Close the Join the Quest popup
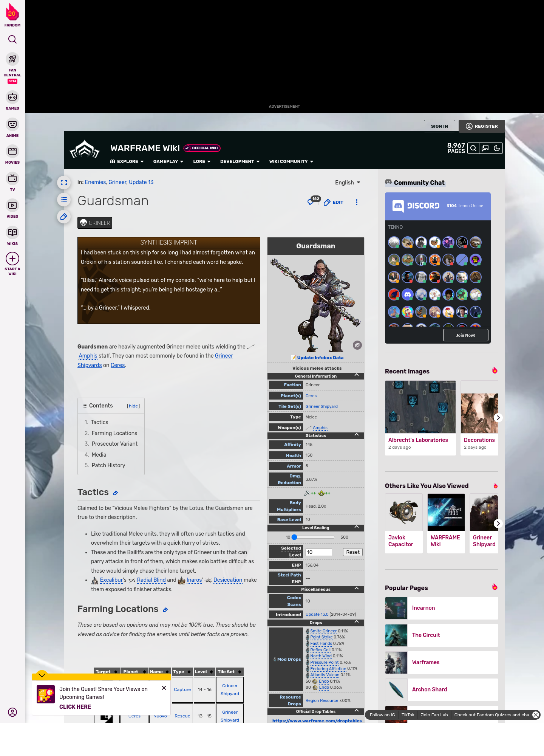The width and height of the screenshot is (544, 756). click(164, 688)
